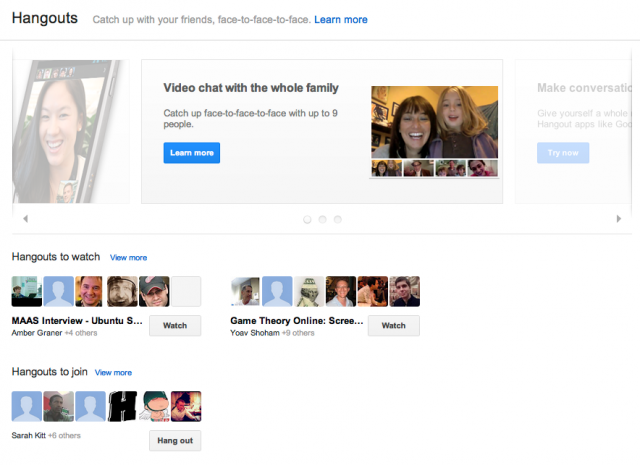Click the family video chat photo

click(x=435, y=122)
